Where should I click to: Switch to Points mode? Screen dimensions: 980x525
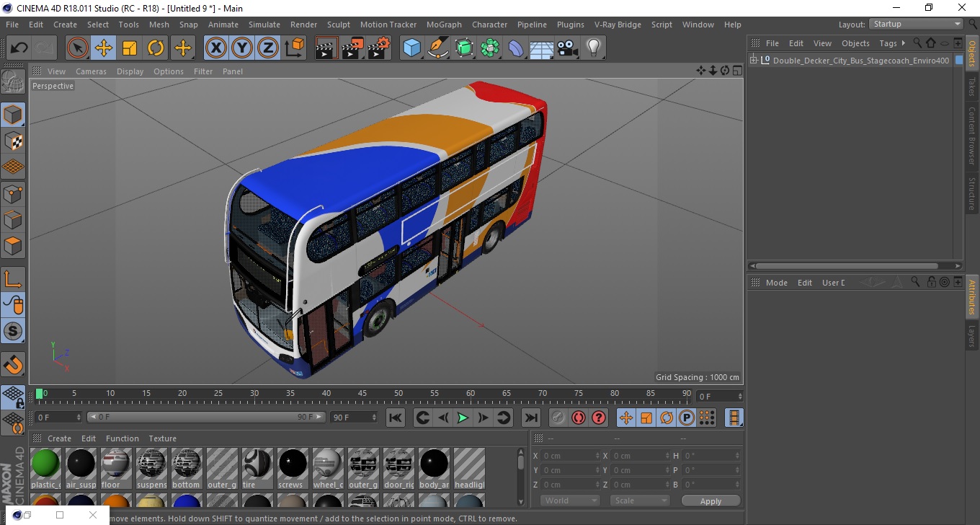coord(13,193)
